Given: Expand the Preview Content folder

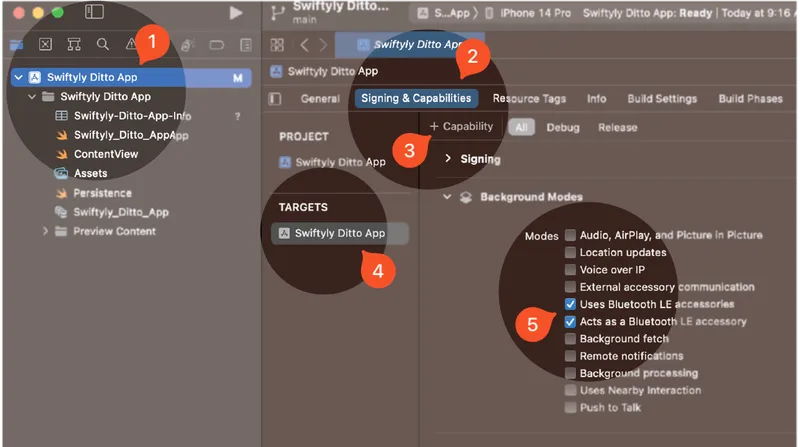Looking at the screenshot, I should [x=45, y=231].
